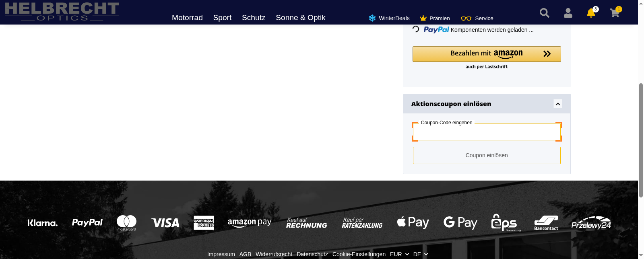Click the Przelewy24 logo
The height and width of the screenshot is (259, 644).
tap(591, 223)
